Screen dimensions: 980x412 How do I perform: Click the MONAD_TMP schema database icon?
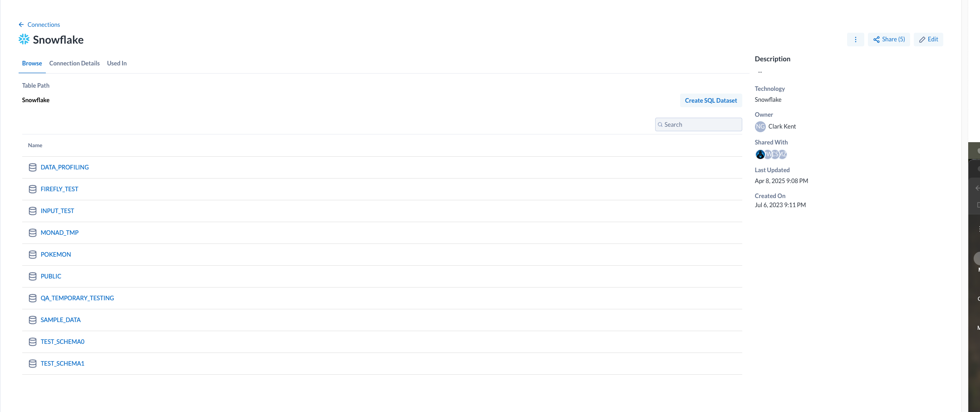coord(33,233)
